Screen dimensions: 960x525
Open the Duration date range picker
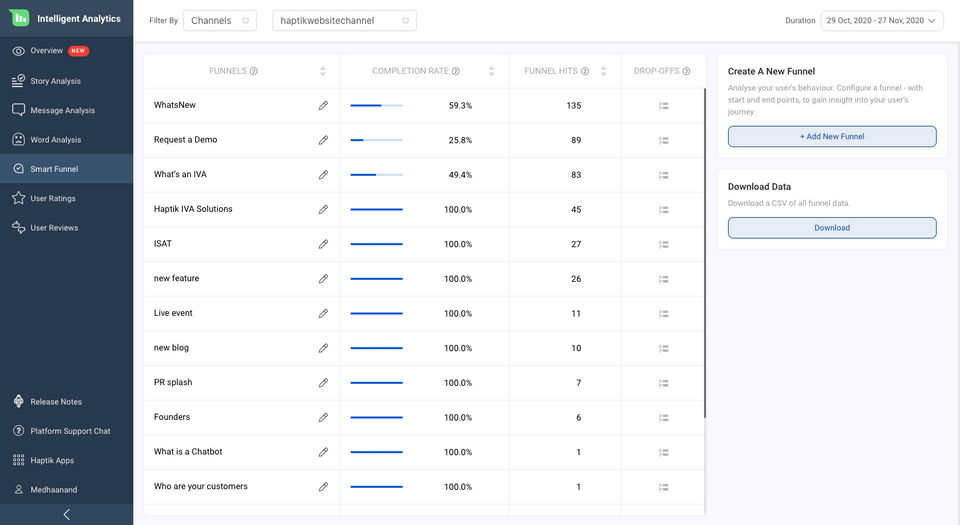(882, 20)
